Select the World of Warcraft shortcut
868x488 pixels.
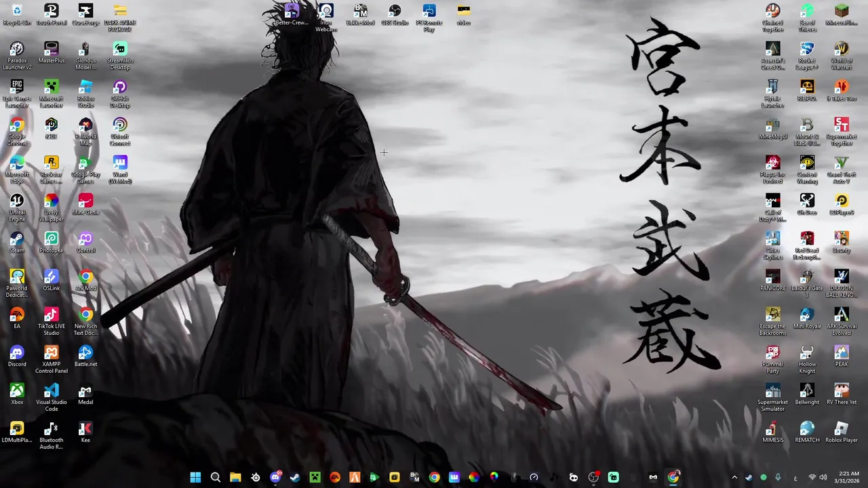tap(842, 56)
